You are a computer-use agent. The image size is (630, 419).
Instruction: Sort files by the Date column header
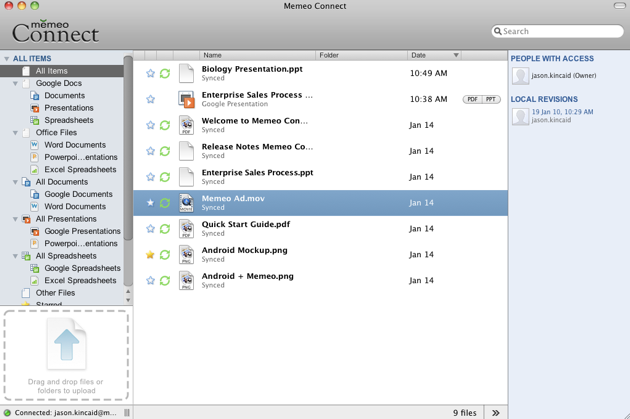click(x=430, y=55)
